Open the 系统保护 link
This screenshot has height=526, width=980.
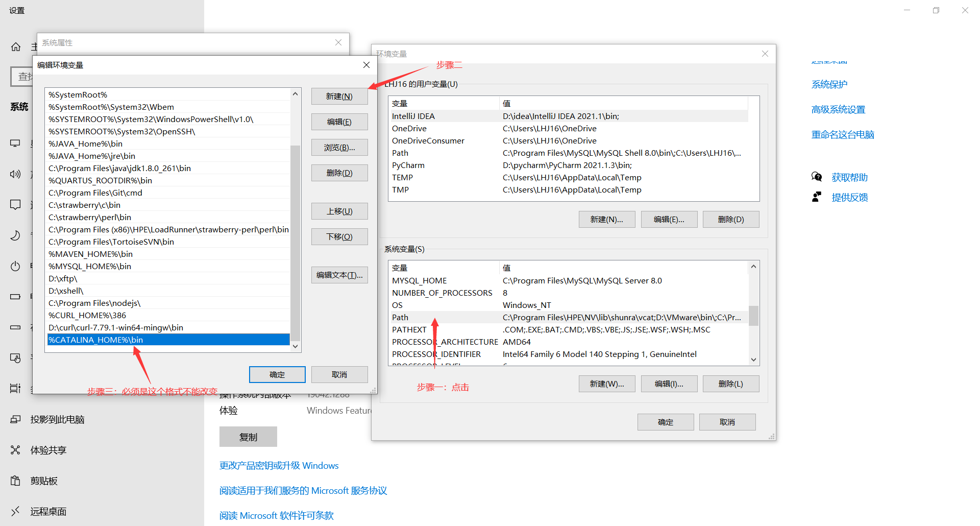coord(829,85)
